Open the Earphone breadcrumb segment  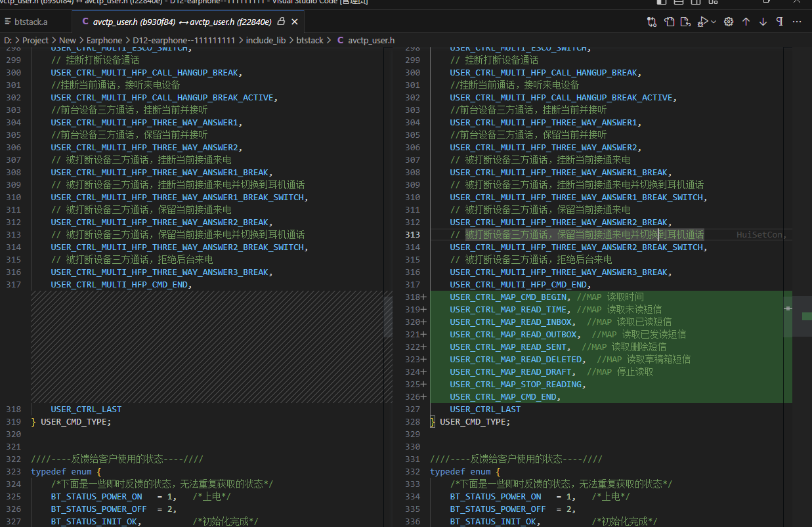pos(104,40)
